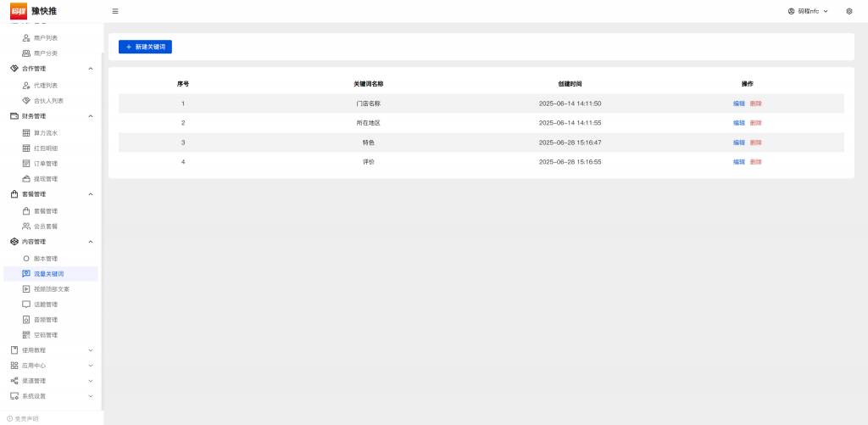Viewport: 868px width, 425px height.
Task: Open 提现管理 via its wallet icon
Action: pyautogui.click(x=26, y=179)
